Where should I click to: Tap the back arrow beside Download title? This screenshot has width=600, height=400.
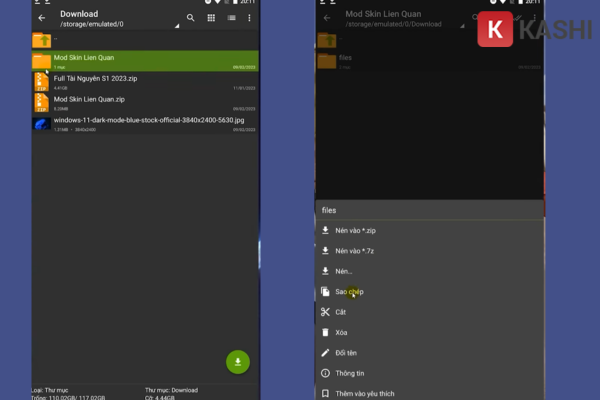[x=41, y=18]
